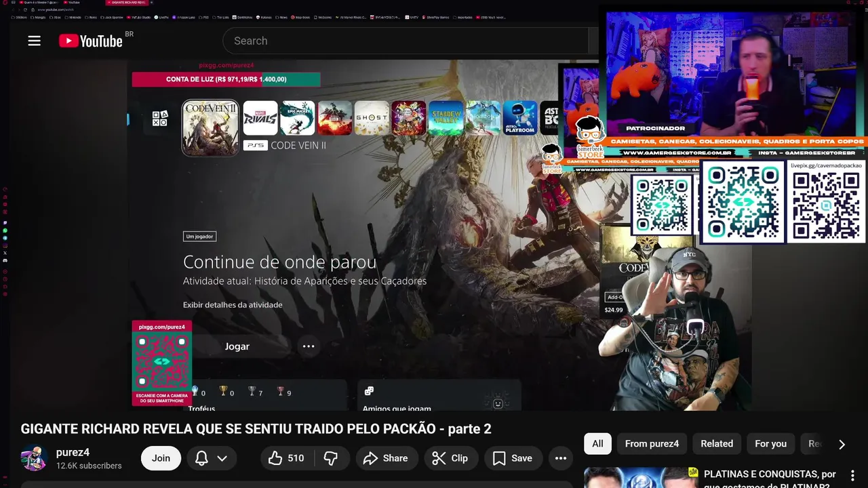Screen dimensions: 868x488
Task: Create a Clip with scissors button
Action: (450, 458)
